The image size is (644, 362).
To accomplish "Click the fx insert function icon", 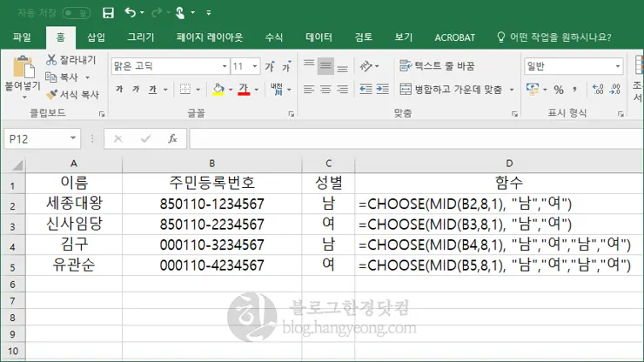I will (172, 139).
